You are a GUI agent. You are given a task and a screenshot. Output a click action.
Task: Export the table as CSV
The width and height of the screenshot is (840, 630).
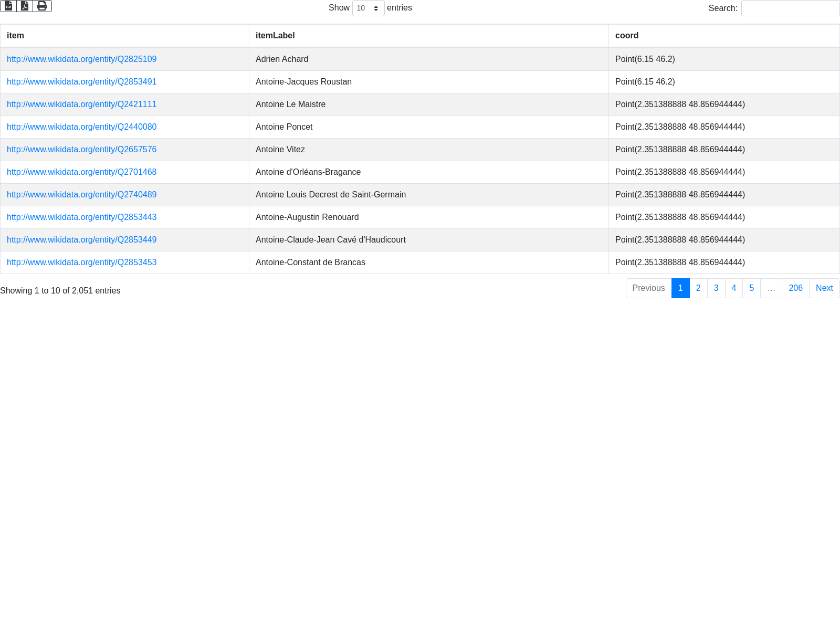point(8,6)
